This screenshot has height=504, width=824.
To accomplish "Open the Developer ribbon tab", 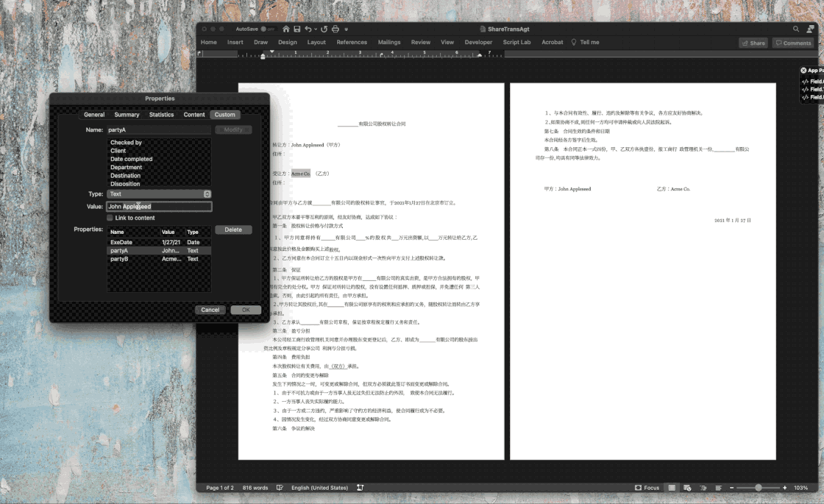I will click(478, 42).
